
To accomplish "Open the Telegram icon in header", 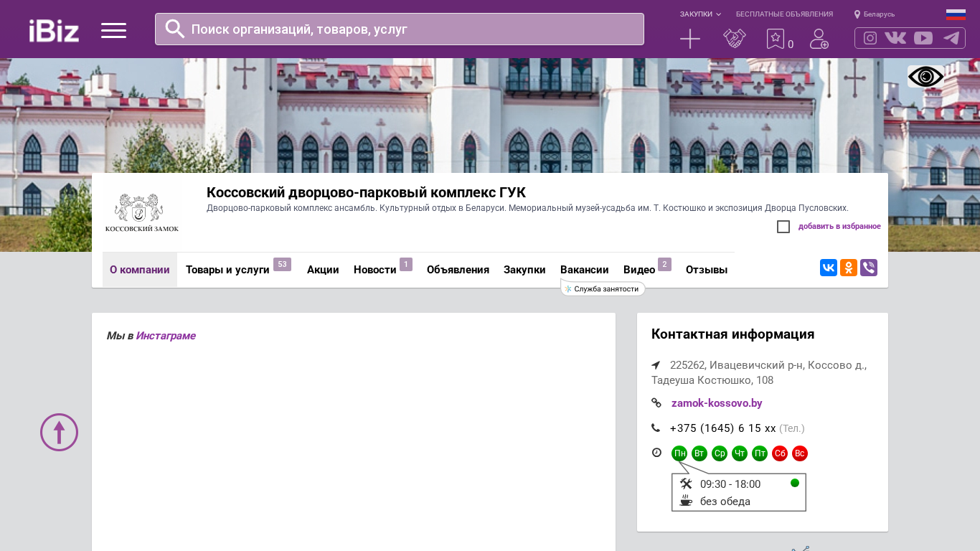I will coord(951,38).
